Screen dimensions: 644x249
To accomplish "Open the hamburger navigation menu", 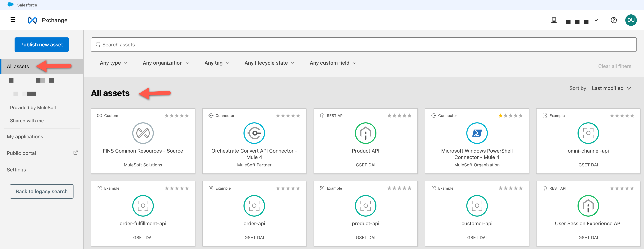I will point(13,20).
